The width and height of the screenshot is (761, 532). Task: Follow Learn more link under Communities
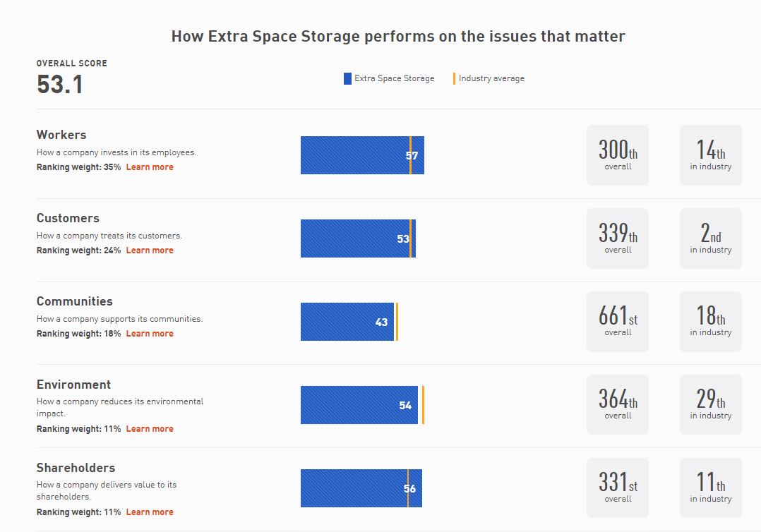[x=150, y=334]
